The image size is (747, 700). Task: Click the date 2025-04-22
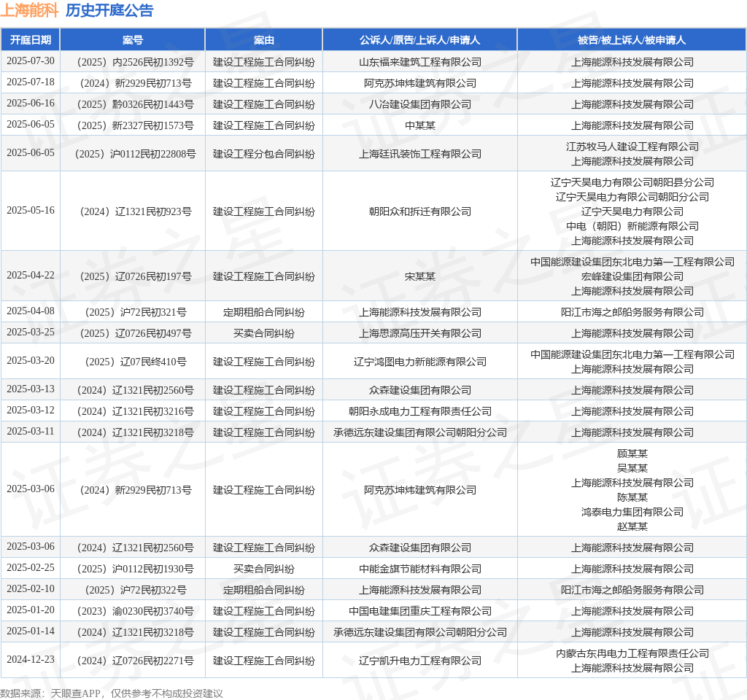pyautogui.click(x=31, y=275)
